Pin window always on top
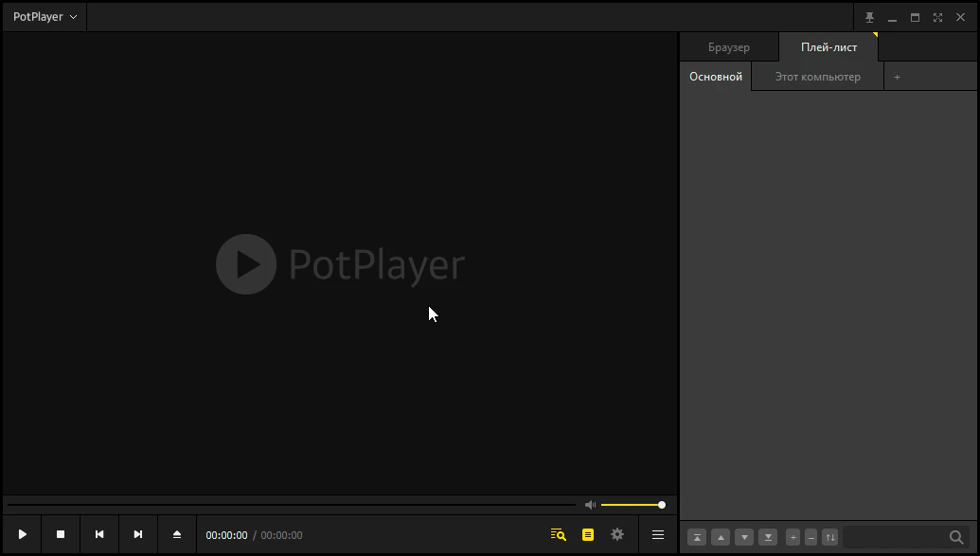This screenshot has height=556, width=980. click(x=869, y=17)
